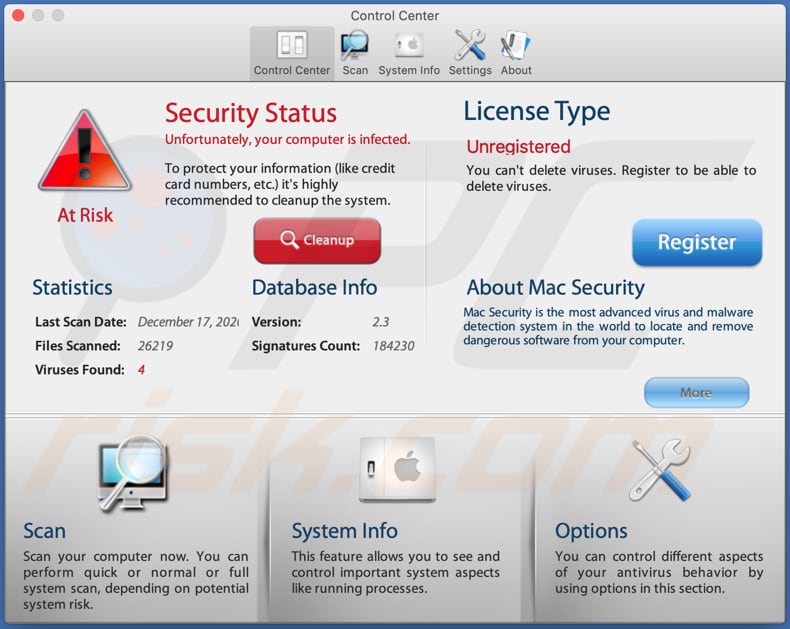Open the System Info section heading
Viewport: 790px width, 629px height.
point(345,531)
